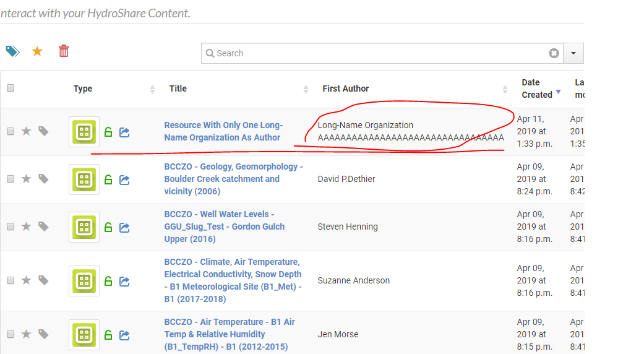Click the date 'Apr 09, 2019 at 8:24 p.m.'

click(x=535, y=179)
